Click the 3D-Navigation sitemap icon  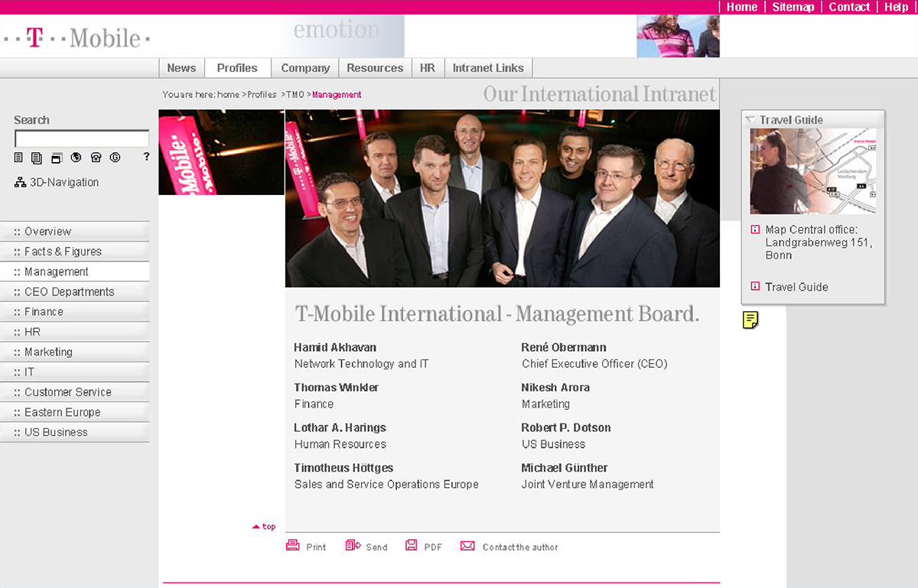point(20,182)
